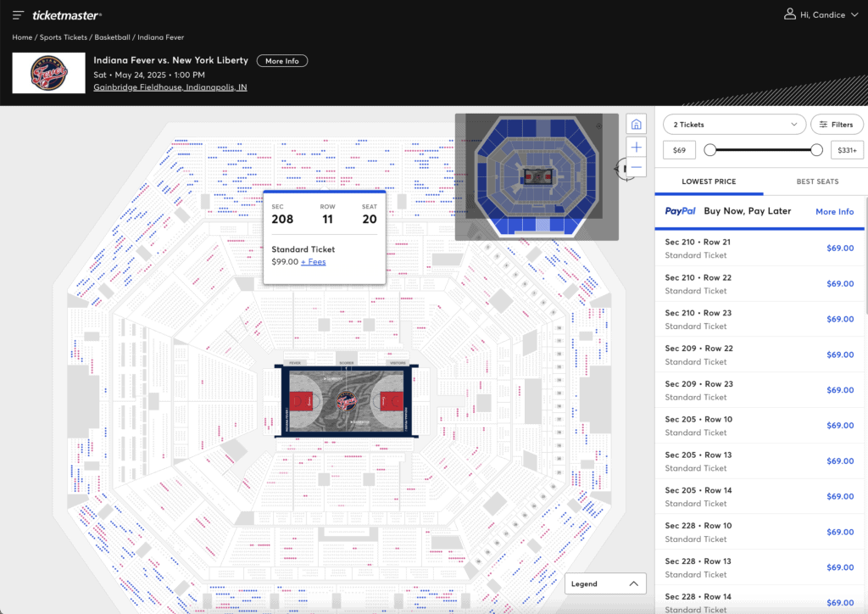Screen dimensions: 868x614
Task: Switch to the Best Seats tab
Action: (817, 181)
